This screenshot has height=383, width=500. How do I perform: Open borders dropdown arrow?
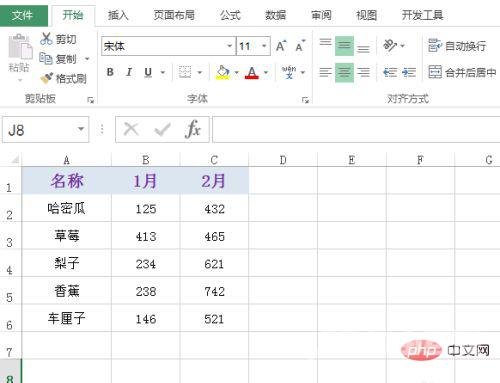click(199, 72)
